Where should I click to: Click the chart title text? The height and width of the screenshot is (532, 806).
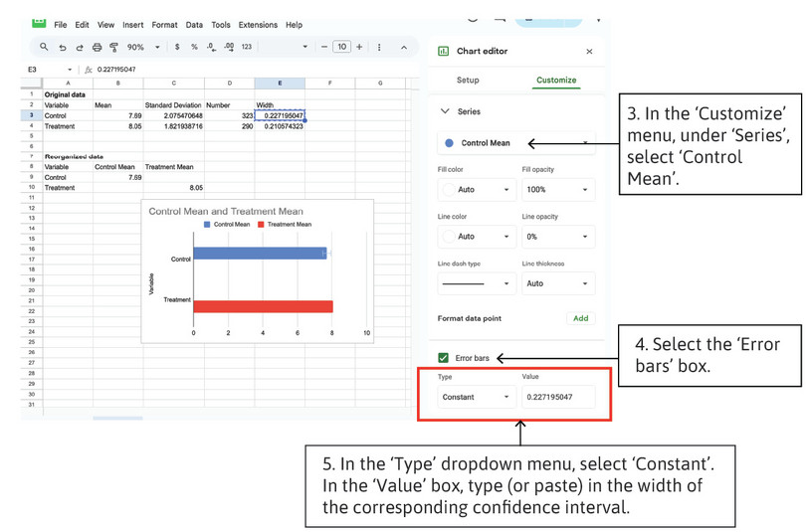point(226,211)
